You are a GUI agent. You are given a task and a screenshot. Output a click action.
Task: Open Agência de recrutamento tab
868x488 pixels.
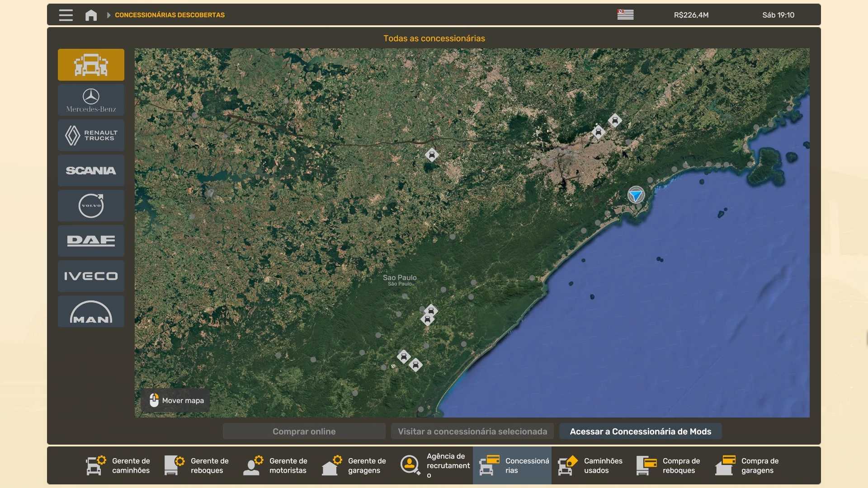tap(434, 465)
